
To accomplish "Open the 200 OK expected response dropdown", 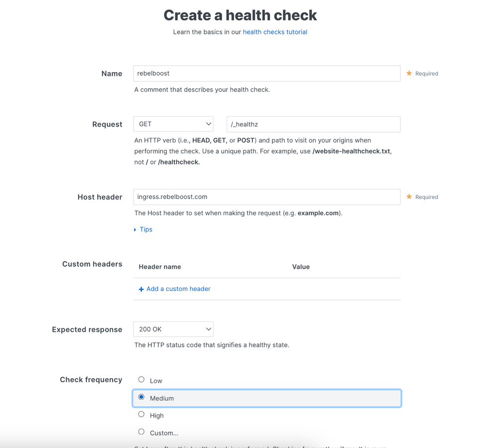I will 173,329.
